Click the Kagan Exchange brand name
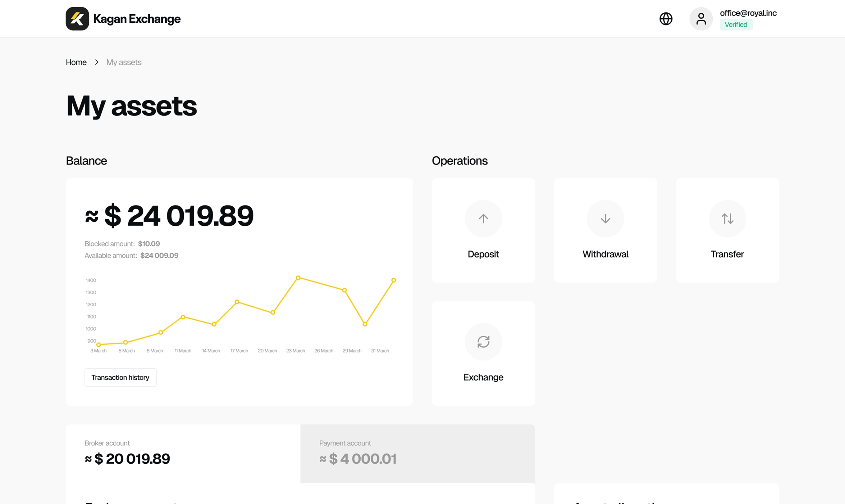The width and height of the screenshot is (845, 504). [x=137, y=19]
